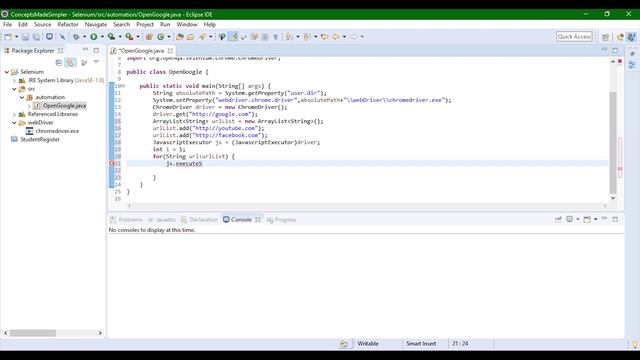Open the dropdown arrow beside the Run button
The image size is (640, 360).
click(x=102, y=37)
